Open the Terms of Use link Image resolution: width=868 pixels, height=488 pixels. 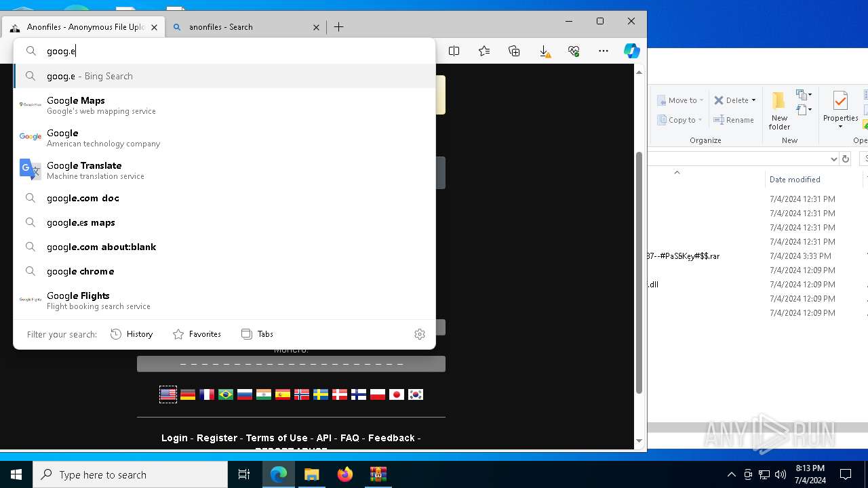pos(277,438)
